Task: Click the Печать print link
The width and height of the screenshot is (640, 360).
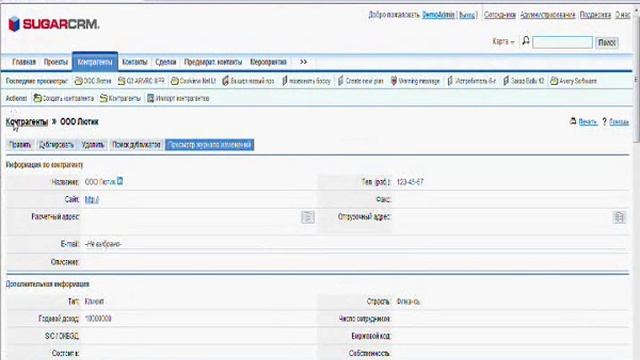Action: tap(588, 122)
